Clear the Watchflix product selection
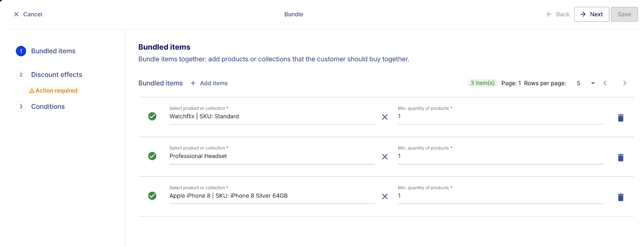The width and height of the screenshot is (644, 247). click(385, 117)
